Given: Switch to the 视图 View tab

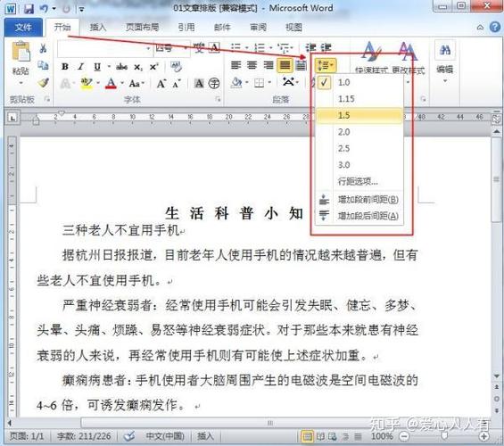Looking at the screenshot, I should (x=294, y=28).
